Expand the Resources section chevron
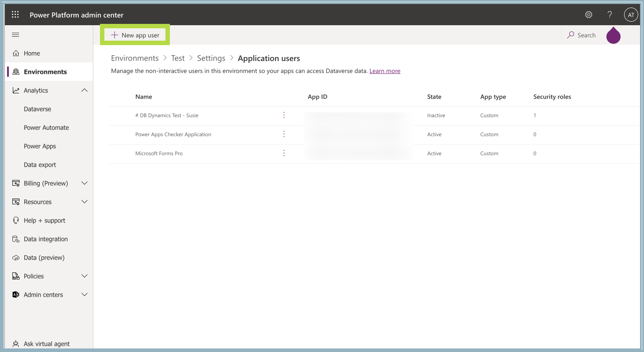Viewport: 644px width, 352px height. (84, 202)
